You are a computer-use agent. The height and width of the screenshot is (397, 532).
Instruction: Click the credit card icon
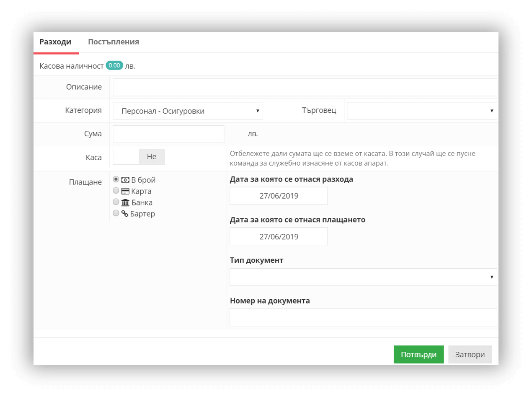(125, 192)
